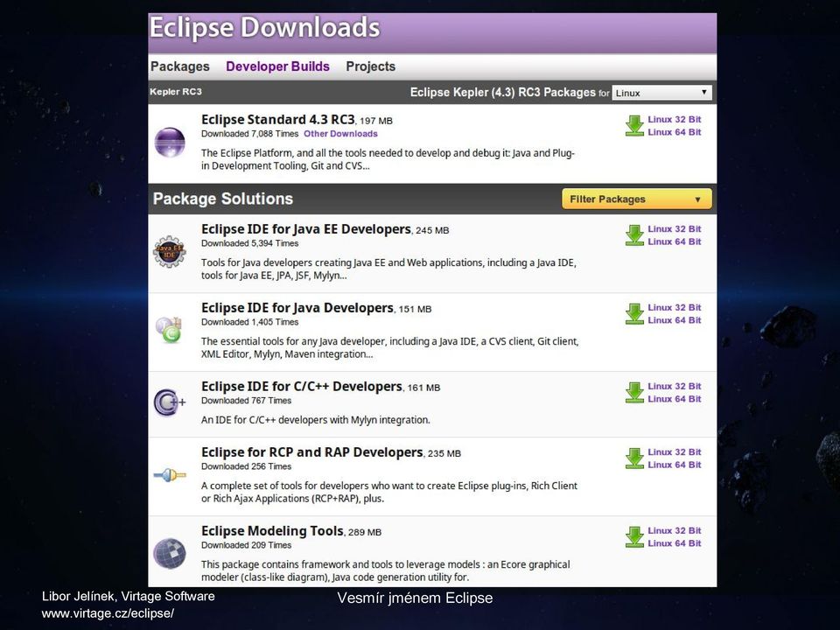
Task: Download Eclipse Standard Linux 64 Bit
Action: (x=675, y=132)
